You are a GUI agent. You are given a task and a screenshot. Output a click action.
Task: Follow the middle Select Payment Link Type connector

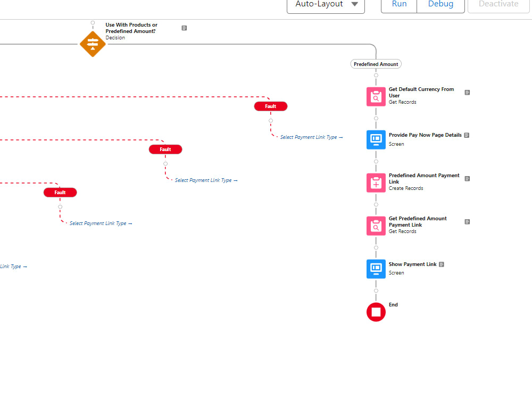tap(206, 180)
